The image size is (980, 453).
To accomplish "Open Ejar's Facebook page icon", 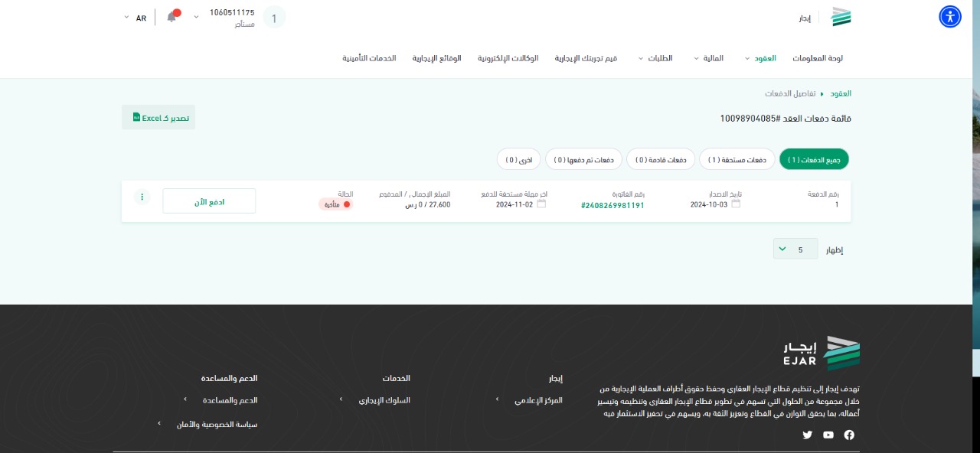I will tap(848, 435).
